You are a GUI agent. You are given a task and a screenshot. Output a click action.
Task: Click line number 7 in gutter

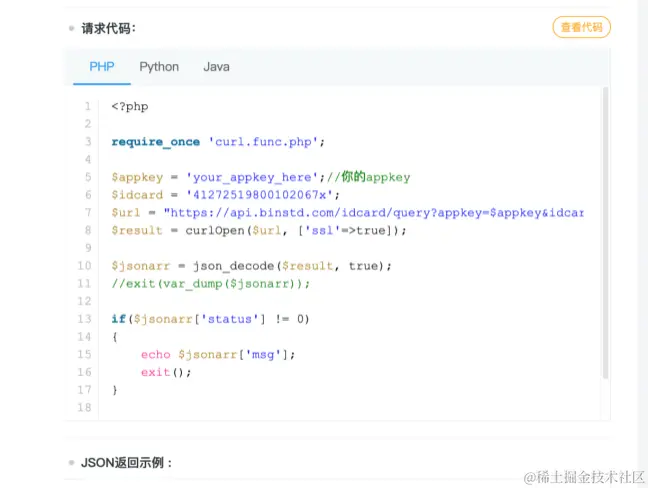[88, 213]
